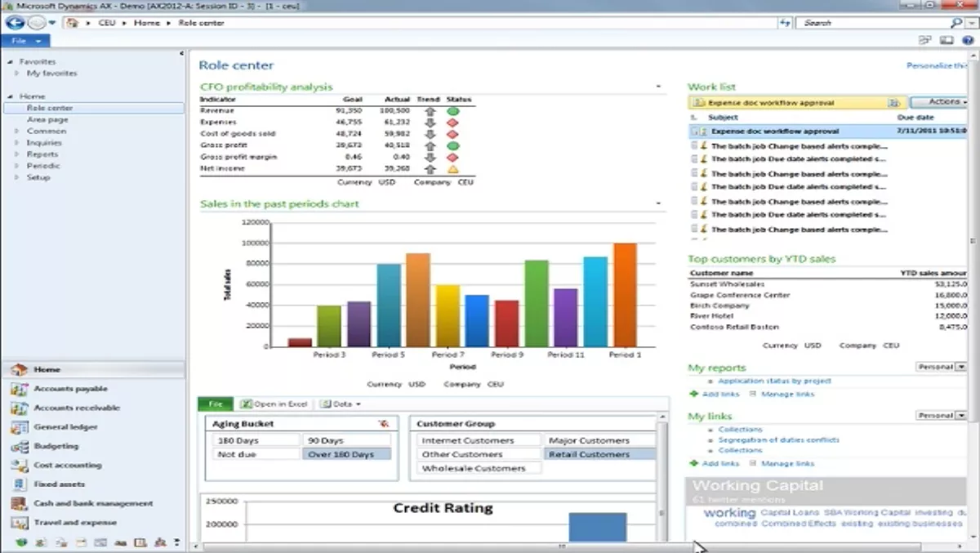Click the green add icon for My reports
The height and width of the screenshot is (553, 980).
click(x=694, y=394)
